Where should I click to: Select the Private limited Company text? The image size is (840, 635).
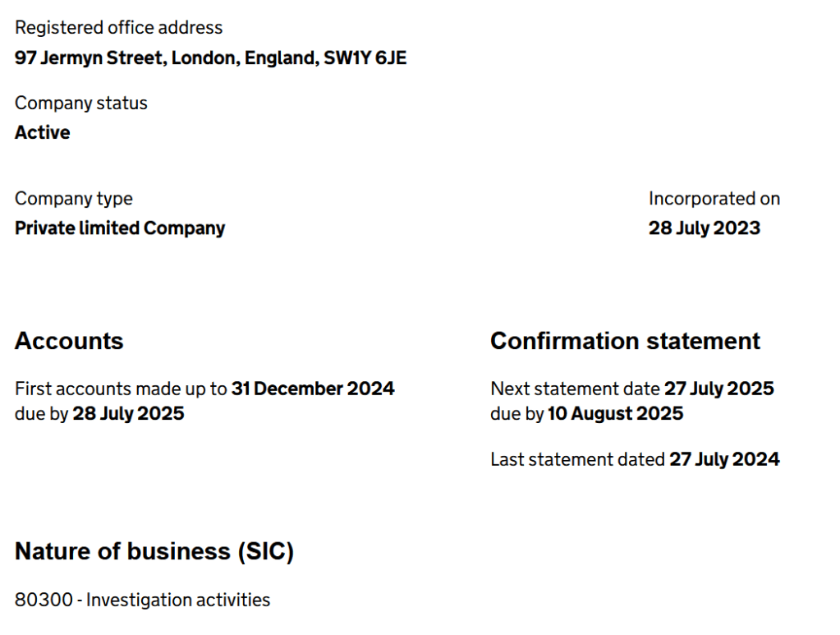120,228
